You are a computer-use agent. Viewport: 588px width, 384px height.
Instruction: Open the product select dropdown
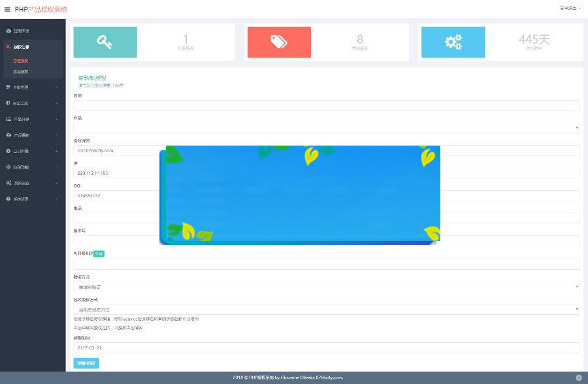click(x=326, y=128)
